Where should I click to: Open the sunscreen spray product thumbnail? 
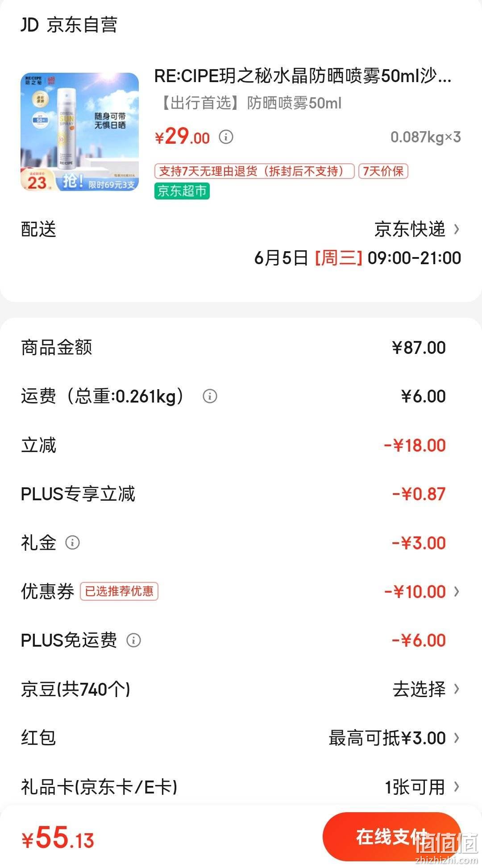pos(80,132)
